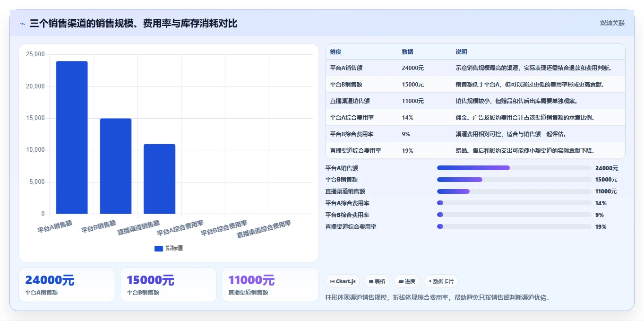Click the description starting 渠道费用相对可控
Screen dimensions: 644x321
(x=511, y=134)
